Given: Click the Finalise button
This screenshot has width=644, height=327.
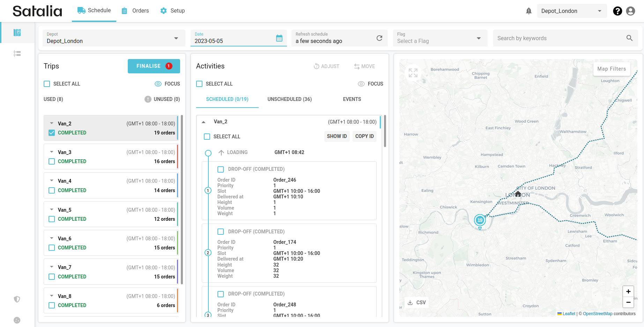Looking at the screenshot, I should point(154,66).
